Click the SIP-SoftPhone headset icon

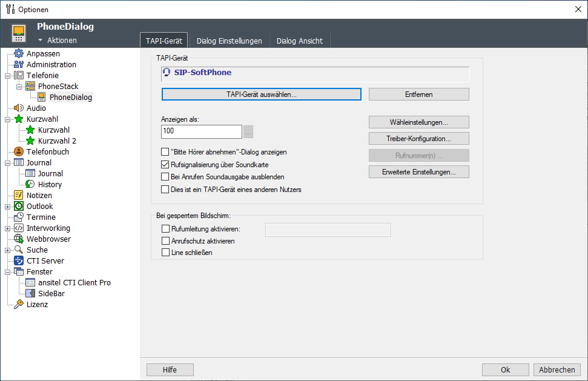[167, 73]
